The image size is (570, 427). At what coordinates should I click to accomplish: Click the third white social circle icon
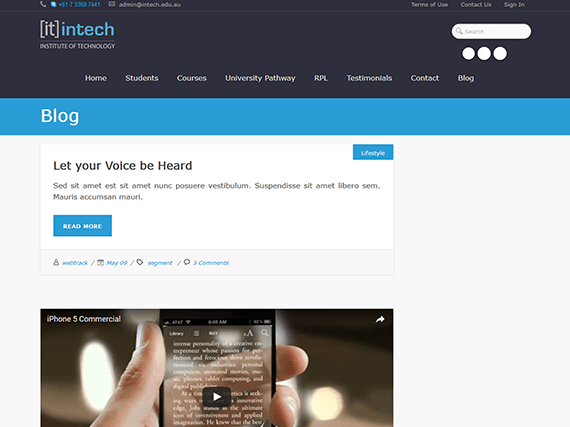tap(500, 53)
